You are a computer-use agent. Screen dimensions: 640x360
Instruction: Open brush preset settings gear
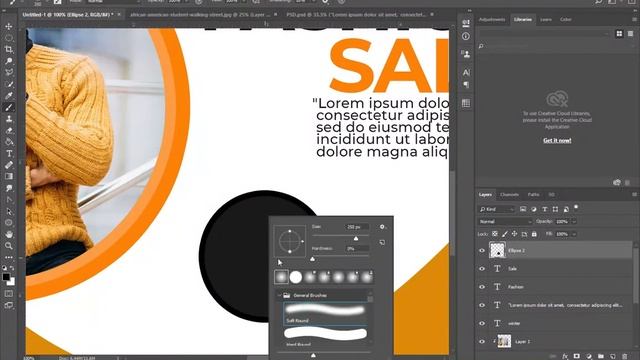(x=382, y=227)
